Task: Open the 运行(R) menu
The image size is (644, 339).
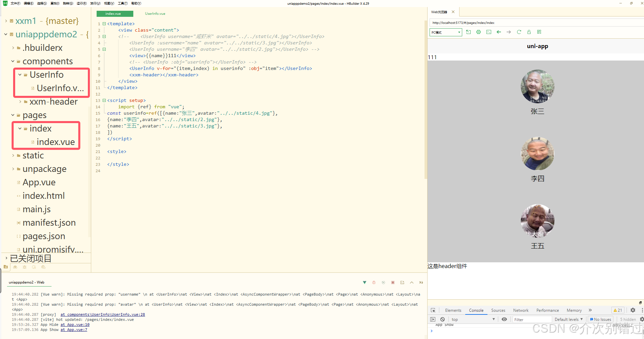Action: click(81, 3)
